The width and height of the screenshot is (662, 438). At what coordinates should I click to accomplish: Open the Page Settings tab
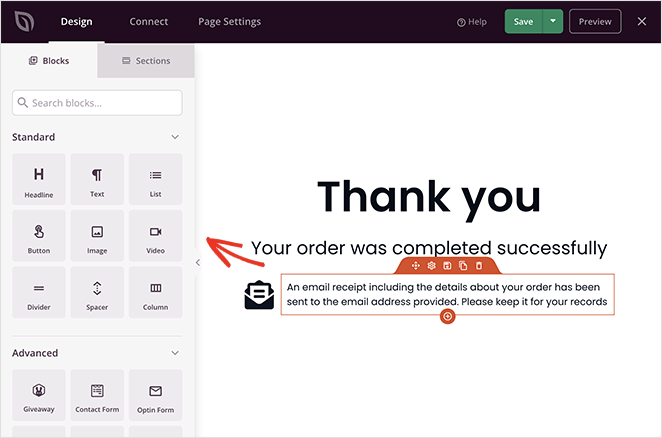tap(229, 22)
